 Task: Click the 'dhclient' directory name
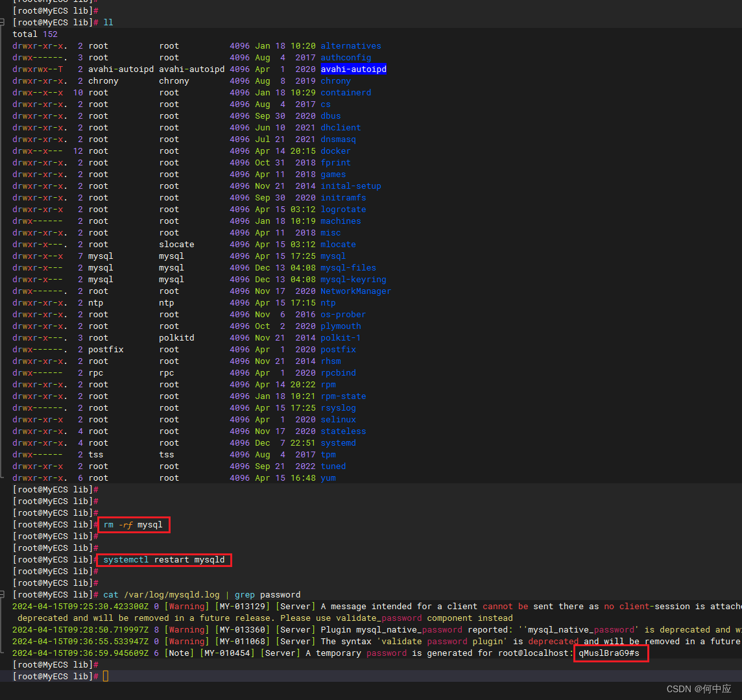pos(341,128)
